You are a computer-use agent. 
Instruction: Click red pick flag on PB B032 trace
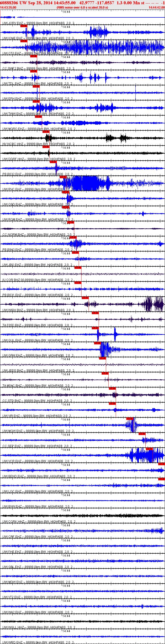53,162
